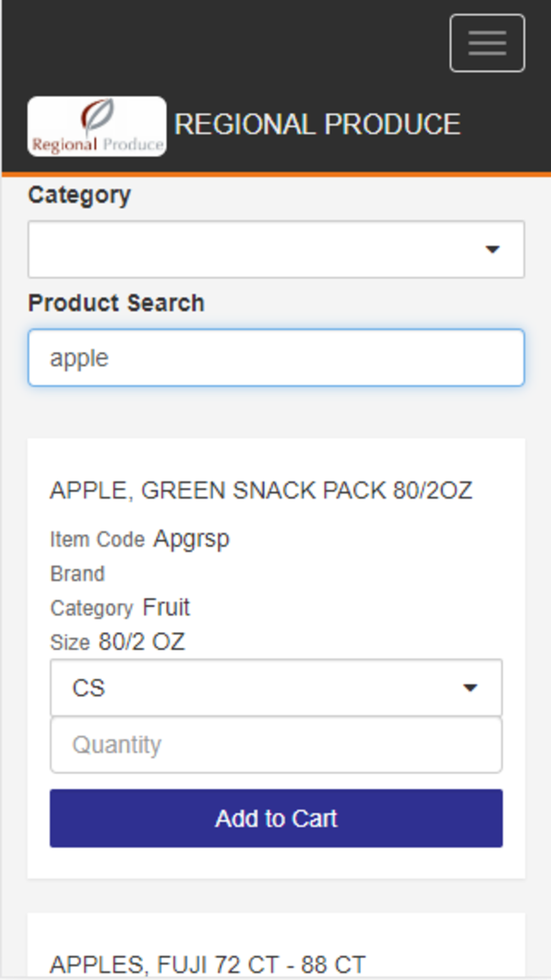Click the Item Code label in product card
The width and height of the screenshot is (551, 980).
(98, 540)
